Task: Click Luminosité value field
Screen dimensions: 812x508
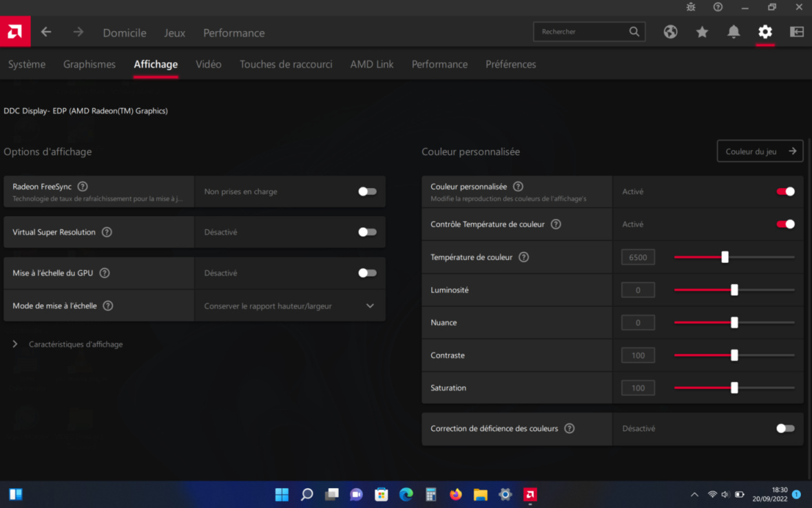Action: (x=638, y=290)
